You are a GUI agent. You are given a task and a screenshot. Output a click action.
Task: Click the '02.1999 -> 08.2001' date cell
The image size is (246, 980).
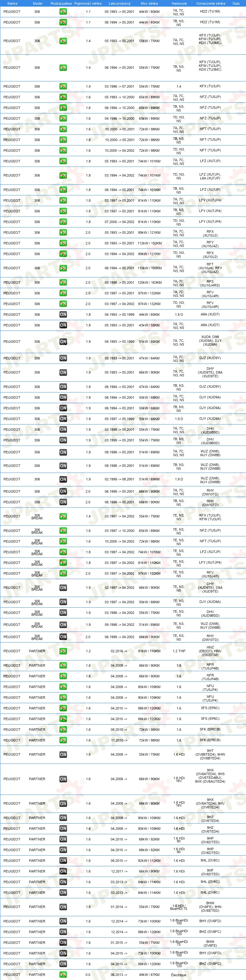point(120,480)
